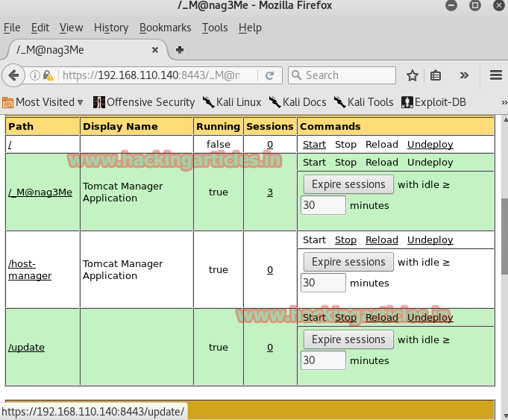Expire sessions for /update application
This screenshot has height=420, width=508.
pyautogui.click(x=348, y=339)
